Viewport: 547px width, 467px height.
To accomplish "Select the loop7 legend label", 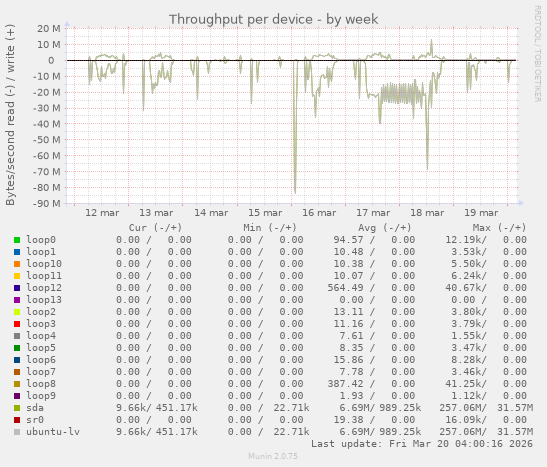I will pyautogui.click(x=41, y=372).
